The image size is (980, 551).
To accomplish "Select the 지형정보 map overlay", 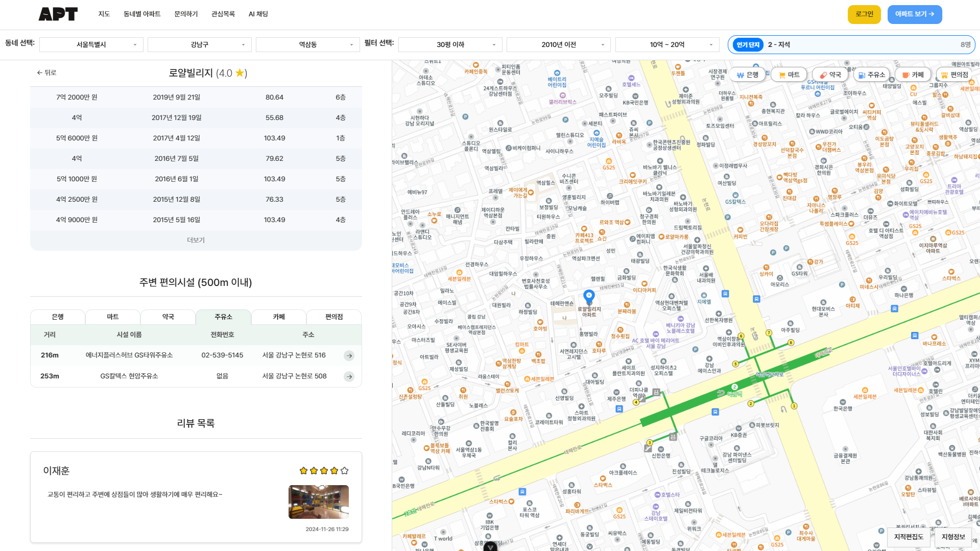I will point(953,537).
